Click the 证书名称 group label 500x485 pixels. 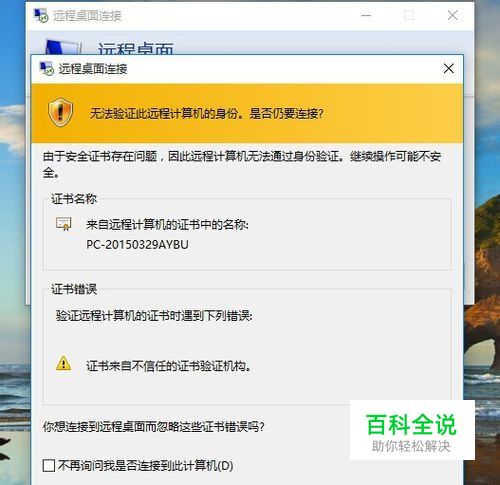coord(74,199)
